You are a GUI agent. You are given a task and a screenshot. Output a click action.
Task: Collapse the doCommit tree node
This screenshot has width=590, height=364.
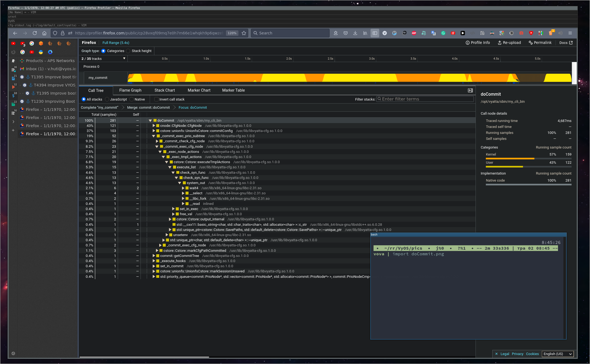pos(150,121)
